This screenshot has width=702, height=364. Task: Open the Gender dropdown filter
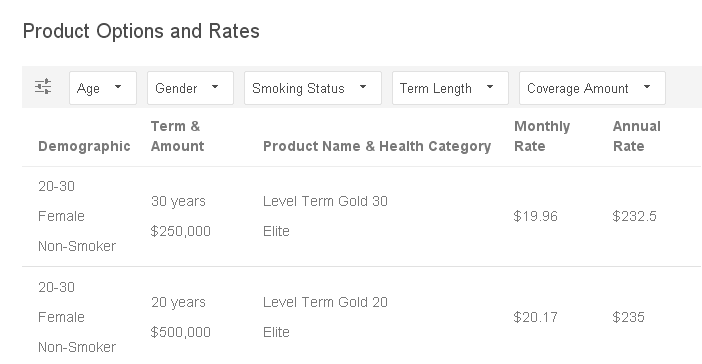pyautogui.click(x=190, y=88)
